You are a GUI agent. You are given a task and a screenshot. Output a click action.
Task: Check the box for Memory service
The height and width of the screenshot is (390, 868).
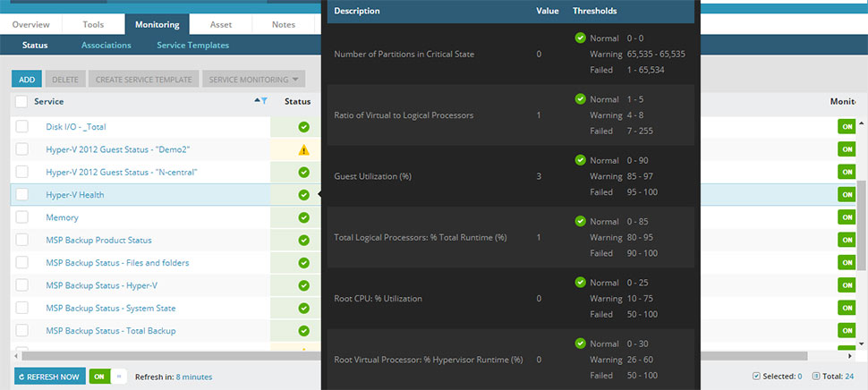21,217
